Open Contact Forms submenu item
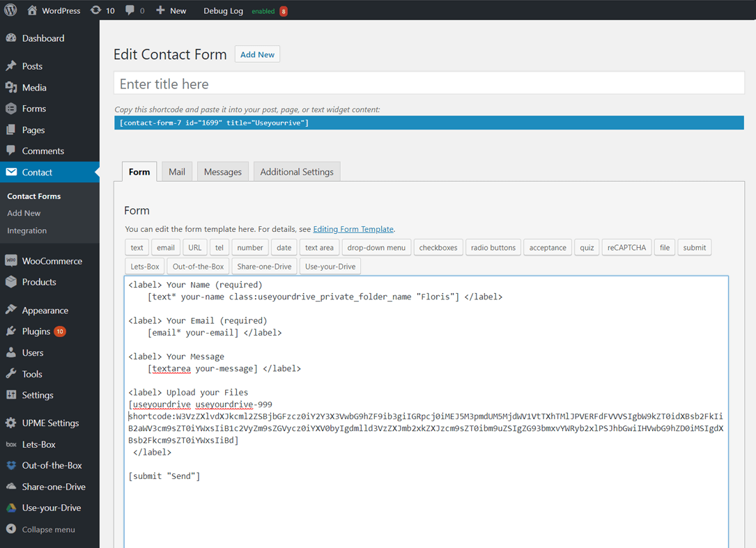Image resolution: width=756 pixels, height=548 pixels. click(x=33, y=196)
